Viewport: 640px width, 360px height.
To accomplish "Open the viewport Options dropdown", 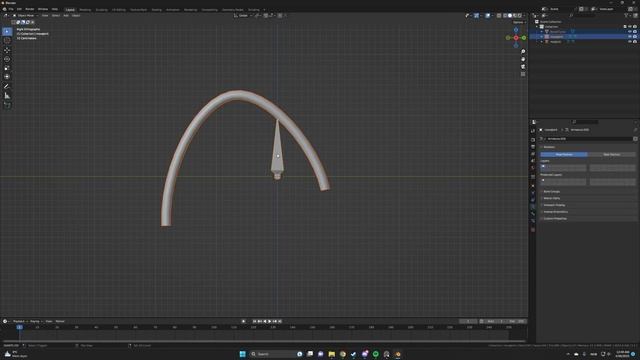I will tap(519, 22).
